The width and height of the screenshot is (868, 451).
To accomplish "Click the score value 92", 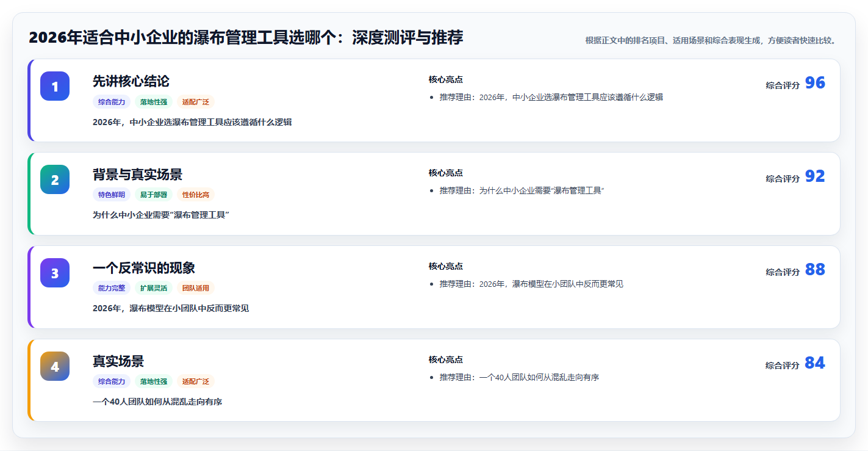I will [x=815, y=176].
